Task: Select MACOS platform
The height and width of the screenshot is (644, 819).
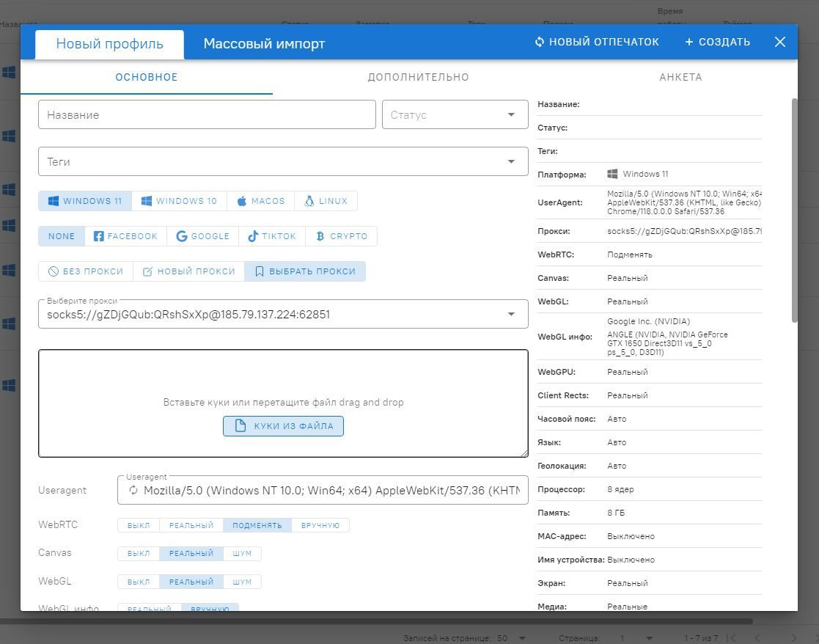Action: point(260,201)
